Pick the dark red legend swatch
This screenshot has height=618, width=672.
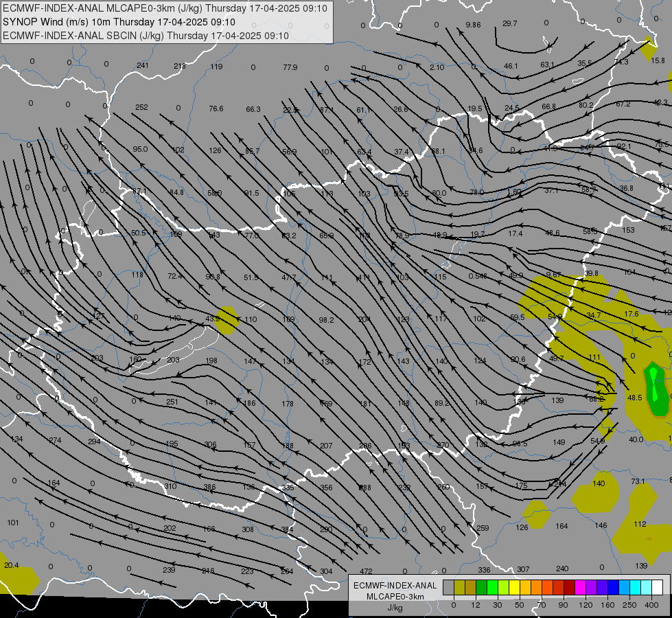(x=569, y=588)
